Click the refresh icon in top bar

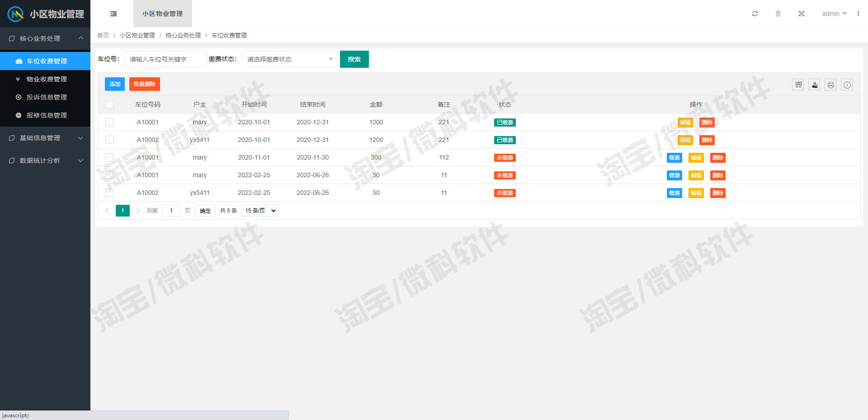pos(755,14)
